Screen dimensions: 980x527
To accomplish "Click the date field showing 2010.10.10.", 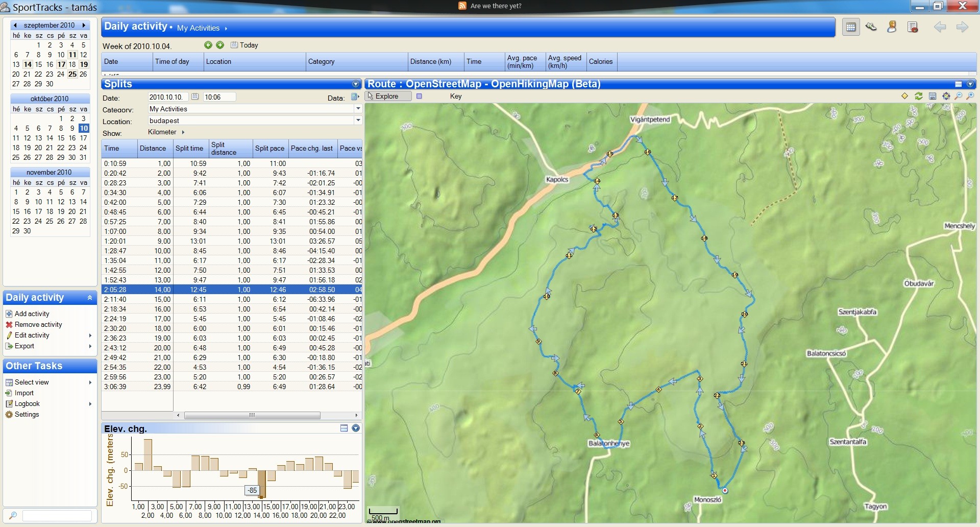I will pyautogui.click(x=168, y=97).
